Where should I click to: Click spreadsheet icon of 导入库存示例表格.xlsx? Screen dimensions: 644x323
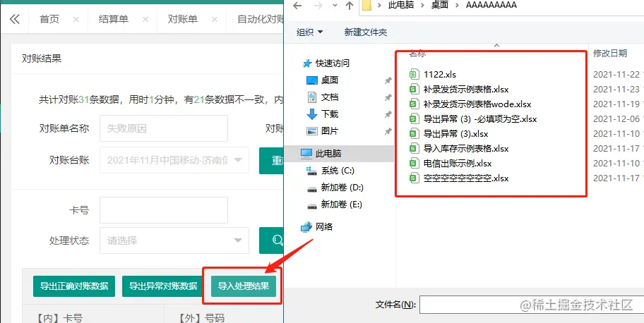click(x=413, y=149)
